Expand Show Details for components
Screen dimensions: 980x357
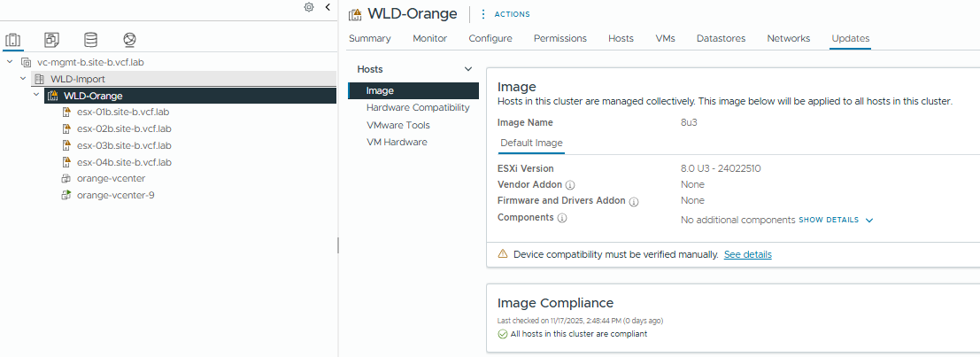point(836,220)
